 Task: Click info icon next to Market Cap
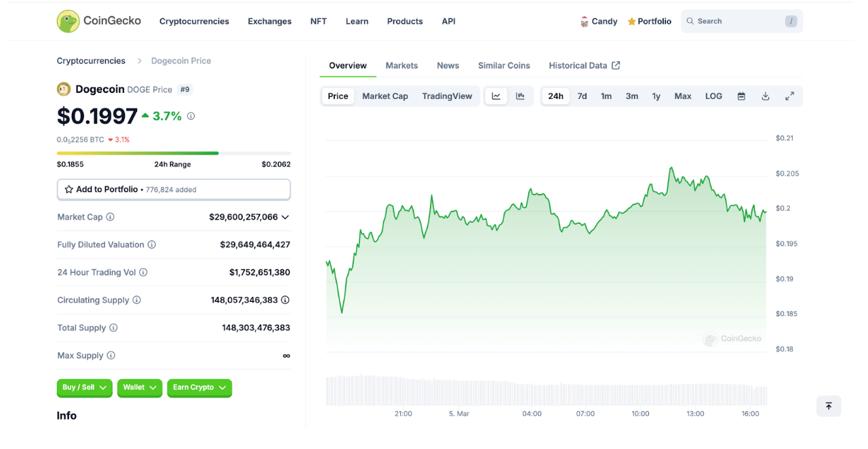coord(111,217)
